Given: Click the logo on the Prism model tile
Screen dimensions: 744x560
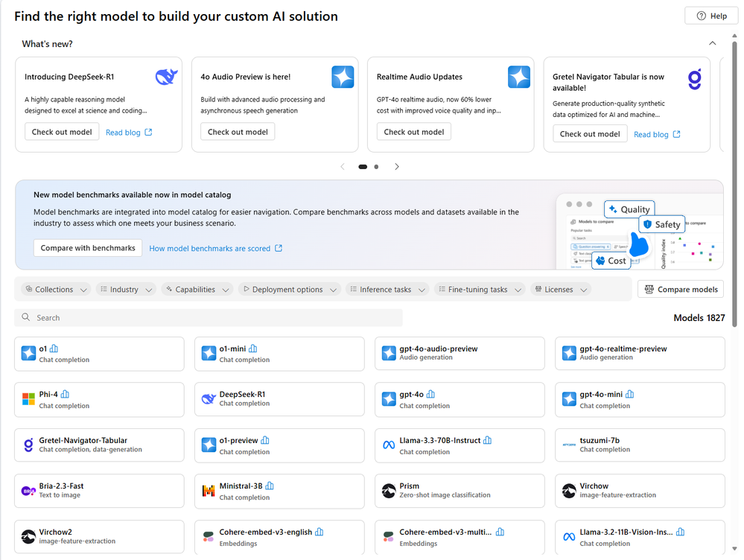Looking at the screenshot, I should [x=389, y=491].
